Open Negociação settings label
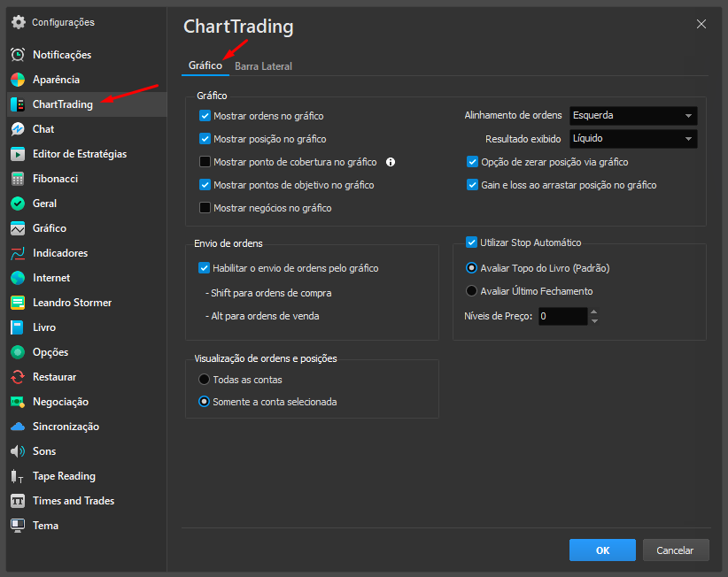The image size is (728, 577). point(61,402)
